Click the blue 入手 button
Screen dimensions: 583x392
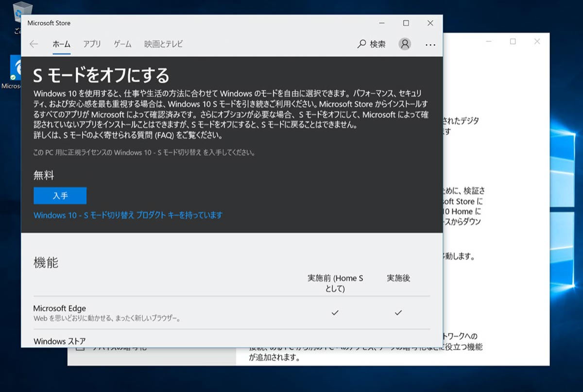60,196
